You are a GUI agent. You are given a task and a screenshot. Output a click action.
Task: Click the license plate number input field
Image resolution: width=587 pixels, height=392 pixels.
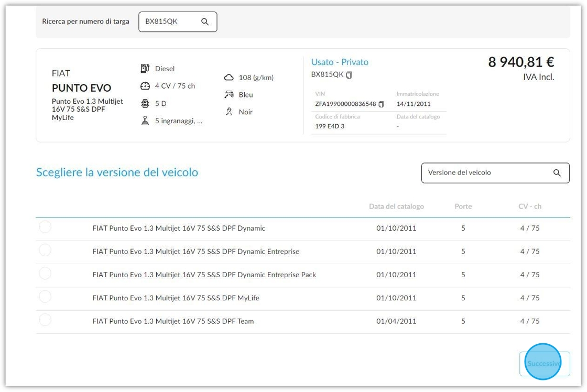[178, 21]
